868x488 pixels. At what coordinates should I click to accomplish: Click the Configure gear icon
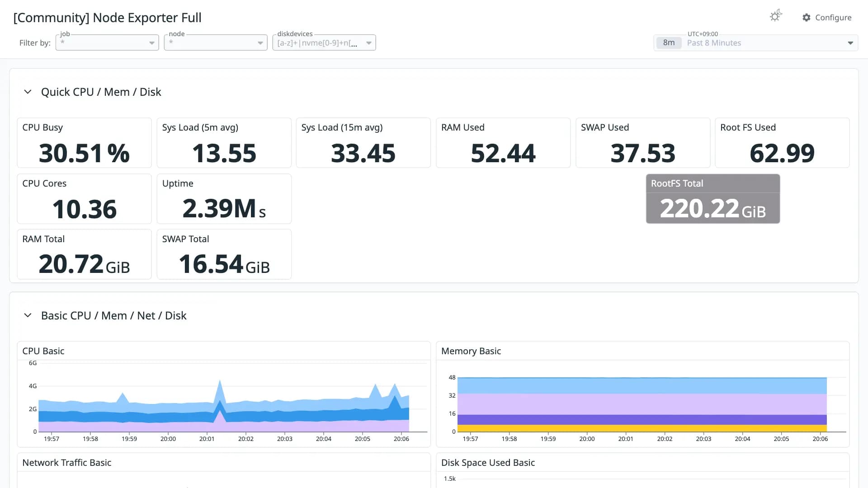coord(807,17)
